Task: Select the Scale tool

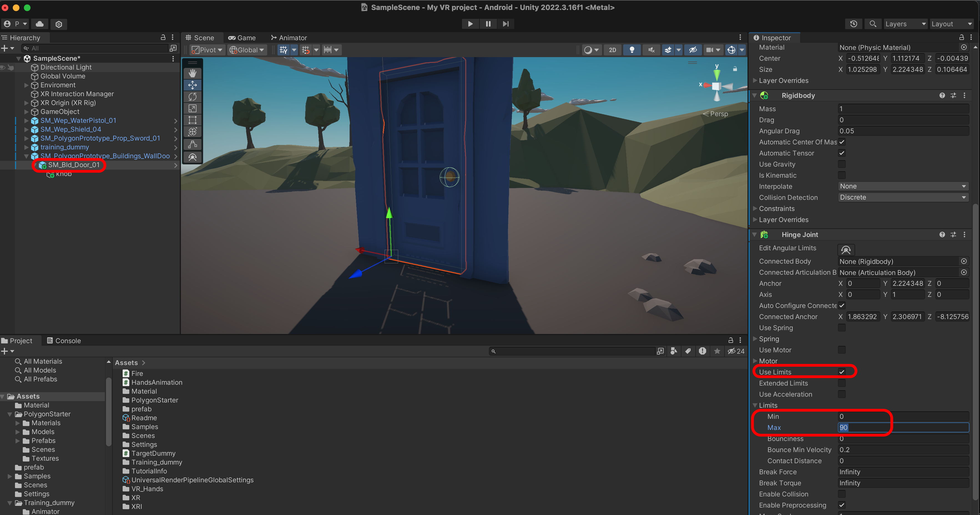Action: coord(193,108)
